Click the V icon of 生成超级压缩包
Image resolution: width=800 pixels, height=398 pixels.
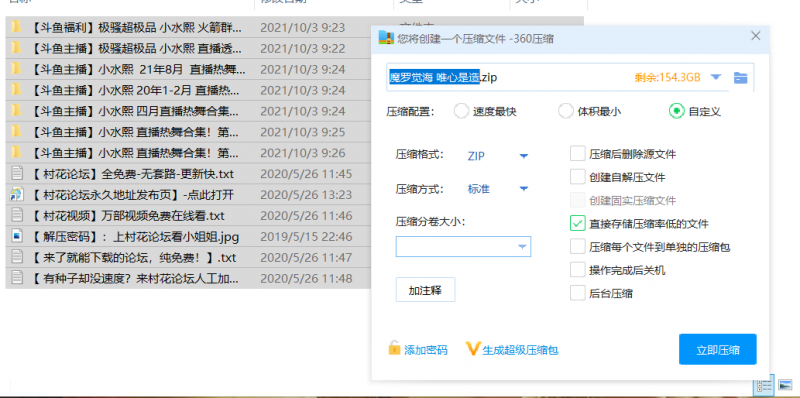[x=473, y=349]
